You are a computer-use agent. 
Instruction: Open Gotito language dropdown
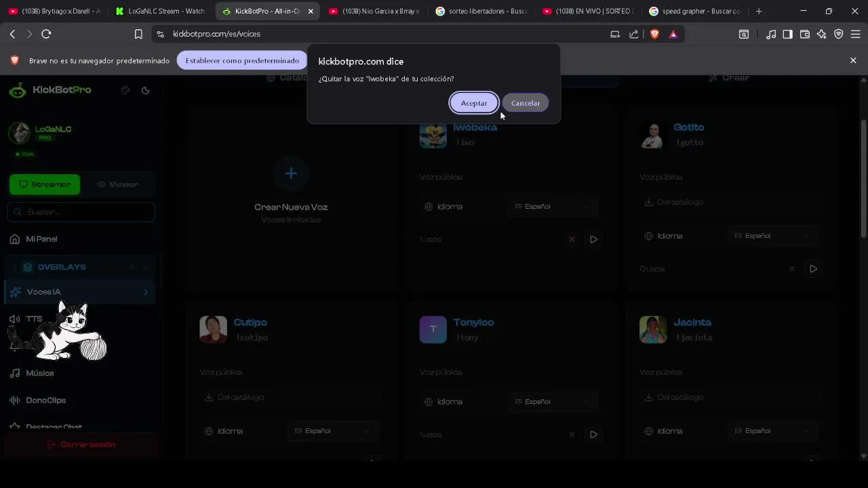(x=772, y=236)
